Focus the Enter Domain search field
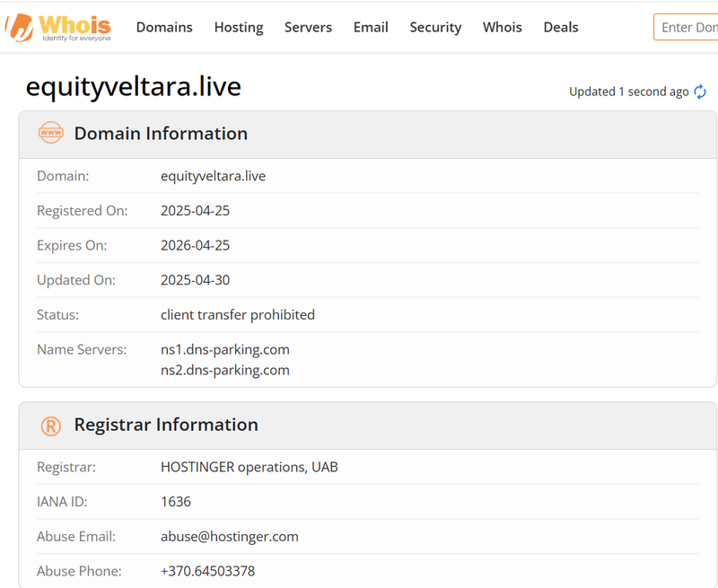Screen dimensions: 718x588 pos(686,28)
